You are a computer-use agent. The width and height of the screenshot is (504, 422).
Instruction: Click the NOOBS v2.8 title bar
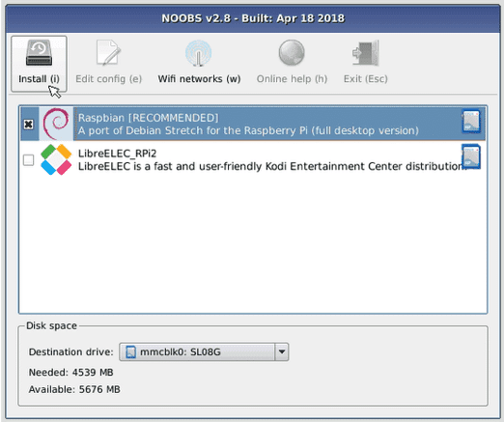point(253,18)
